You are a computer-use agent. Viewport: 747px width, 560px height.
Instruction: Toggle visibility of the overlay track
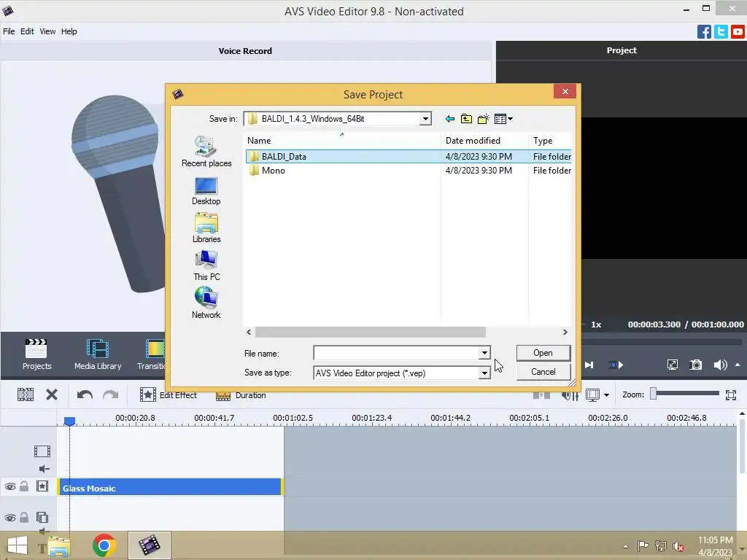[10, 518]
